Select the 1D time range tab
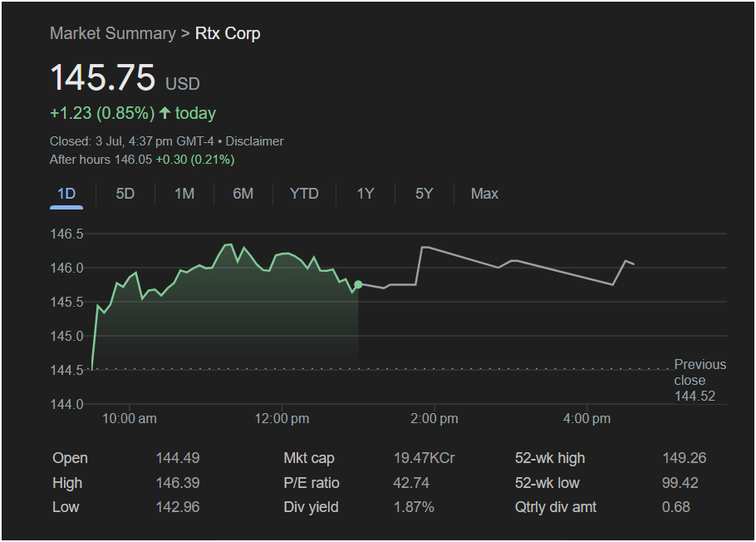 pyautogui.click(x=66, y=194)
